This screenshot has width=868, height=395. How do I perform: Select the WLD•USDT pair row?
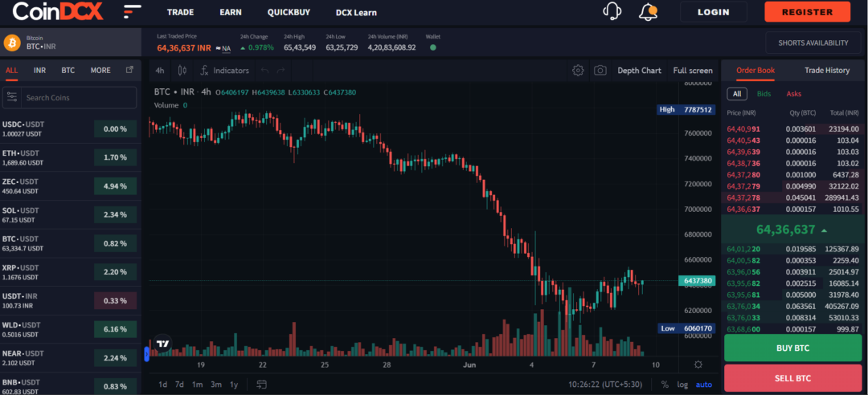pos(70,329)
